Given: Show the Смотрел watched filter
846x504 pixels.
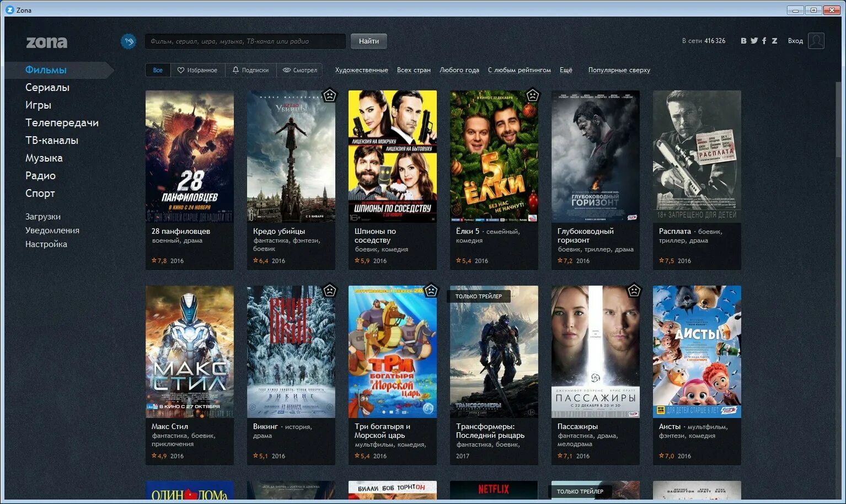Looking at the screenshot, I should click(299, 70).
